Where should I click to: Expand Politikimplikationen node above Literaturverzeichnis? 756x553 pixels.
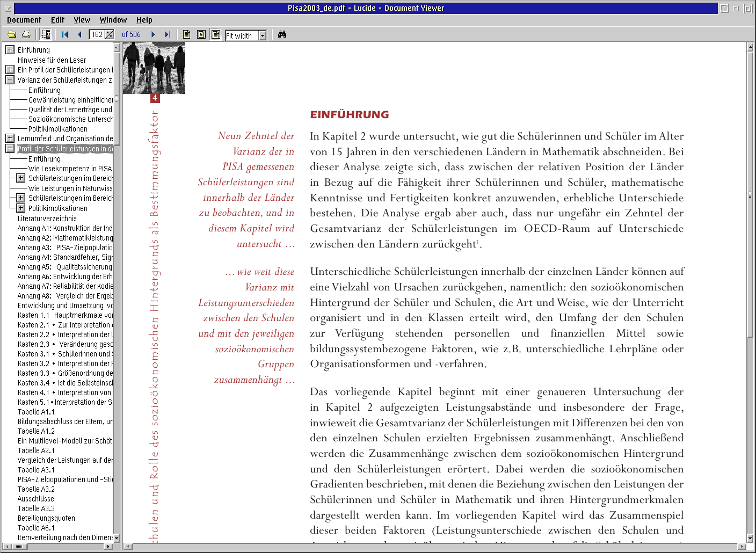[20, 208]
